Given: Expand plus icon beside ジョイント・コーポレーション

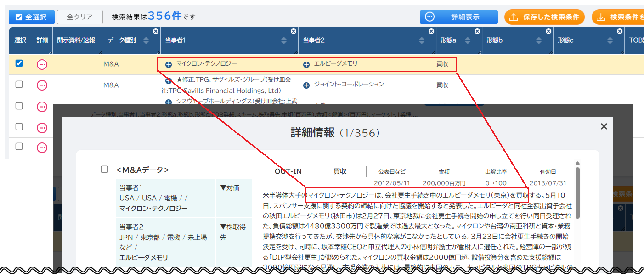Looking at the screenshot, I should (306, 85).
